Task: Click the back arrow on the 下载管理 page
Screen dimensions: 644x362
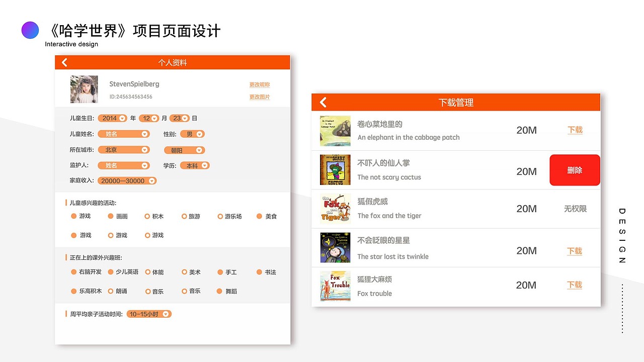Action: point(323,102)
